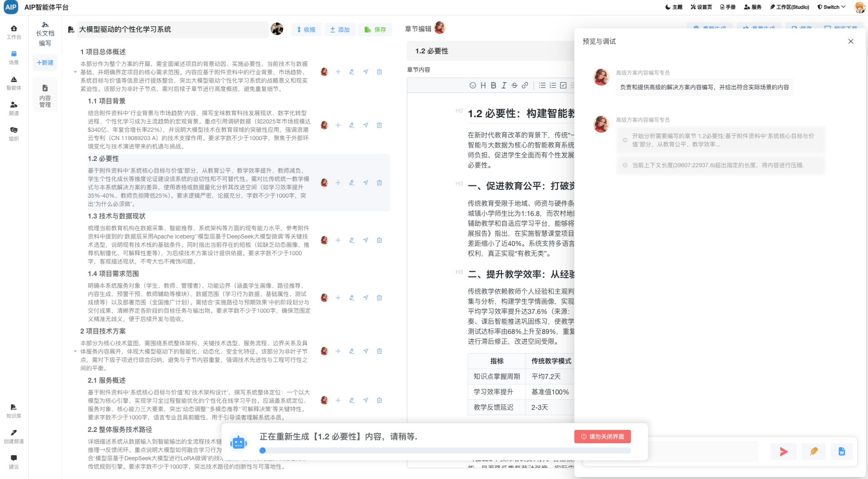Image resolution: width=868 pixels, height=479 pixels.
Task: Toggle strikethrough formatting in editor
Action: (514, 85)
